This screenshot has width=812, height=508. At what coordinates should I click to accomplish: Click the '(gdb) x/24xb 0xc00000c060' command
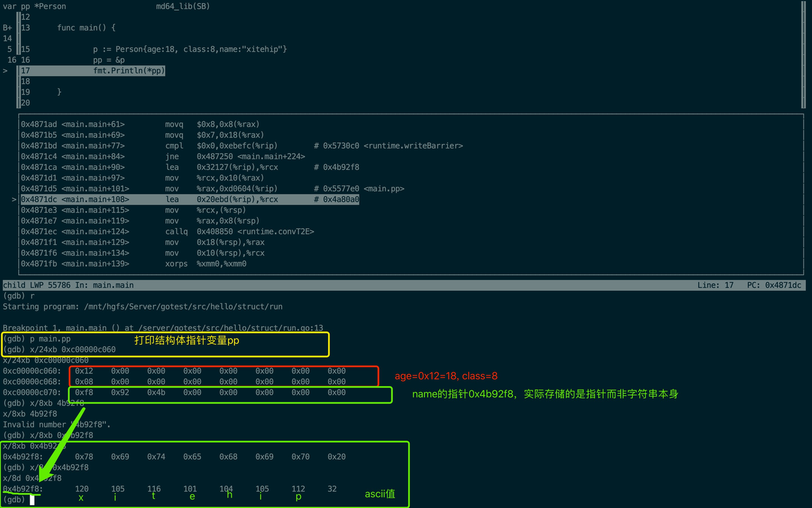coord(59,349)
